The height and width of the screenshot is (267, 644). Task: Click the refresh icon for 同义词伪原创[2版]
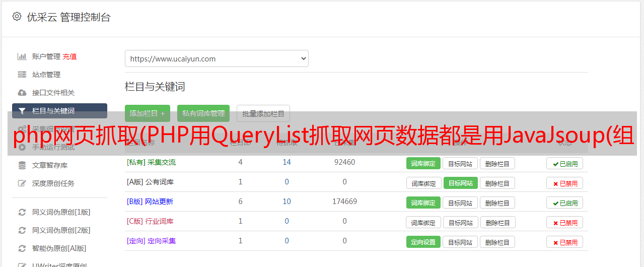22,230
